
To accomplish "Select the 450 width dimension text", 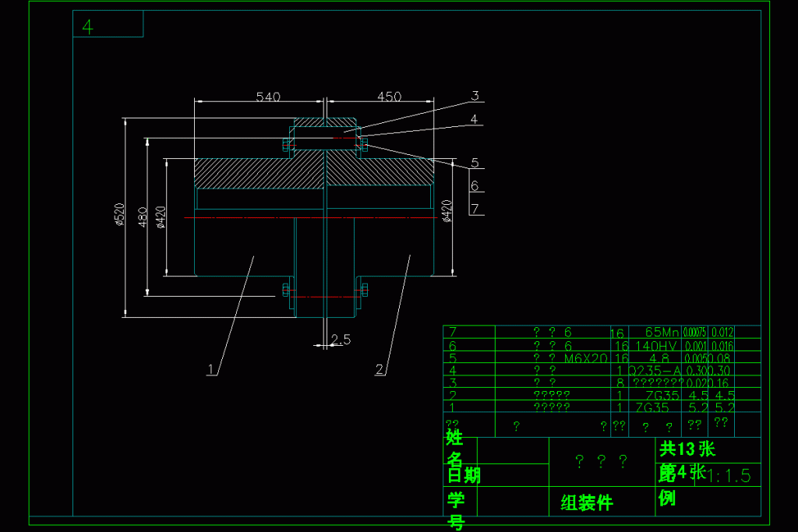I will click(389, 97).
